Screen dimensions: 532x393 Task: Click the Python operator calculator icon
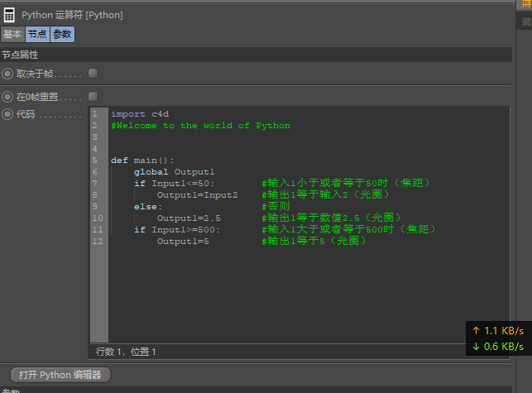9,15
